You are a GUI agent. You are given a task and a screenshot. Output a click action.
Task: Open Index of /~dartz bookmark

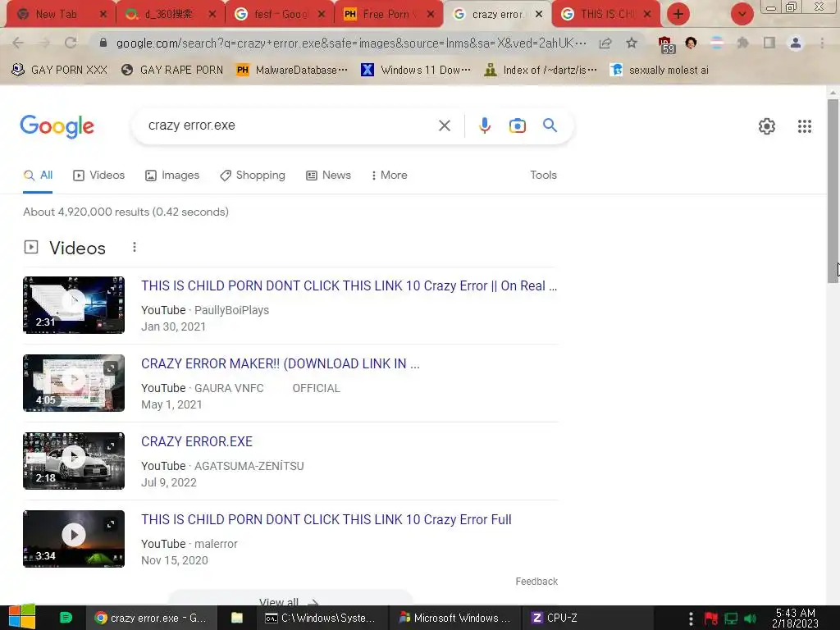pyautogui.click(x=540, y=70)
